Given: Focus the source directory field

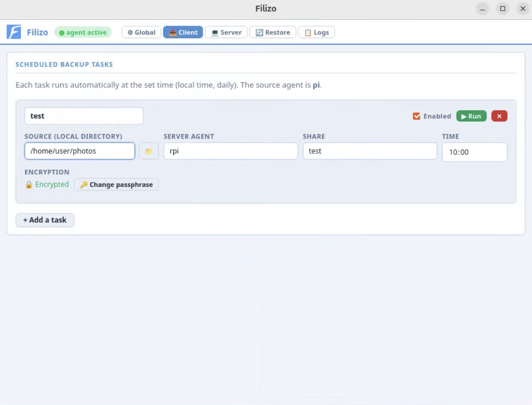Looking at the screenshot, I should [80, 151].
